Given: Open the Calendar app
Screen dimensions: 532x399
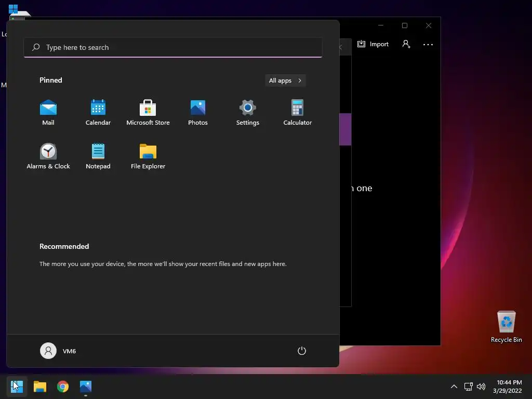Looking at the screenshot, I should (x=98, y=113).
